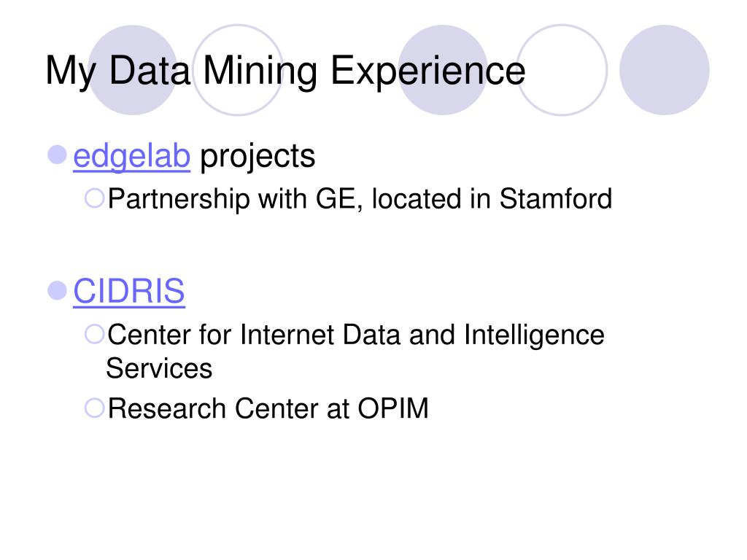
Task: Click the word projects after edgelab
Action: point(258,157)
